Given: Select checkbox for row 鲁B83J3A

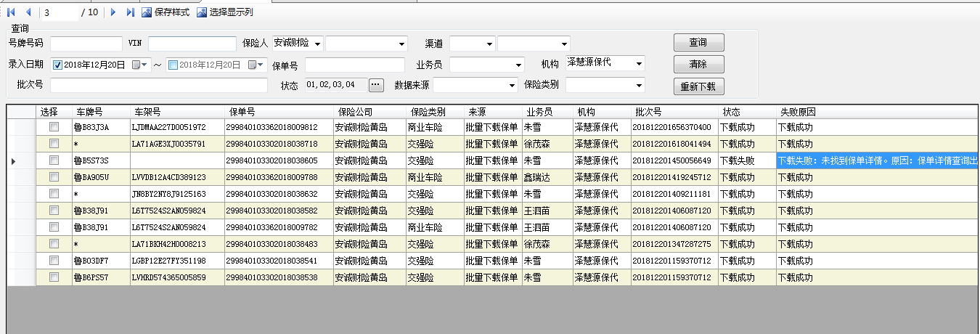Looking at the screenshot, I should tap(54, 127).
